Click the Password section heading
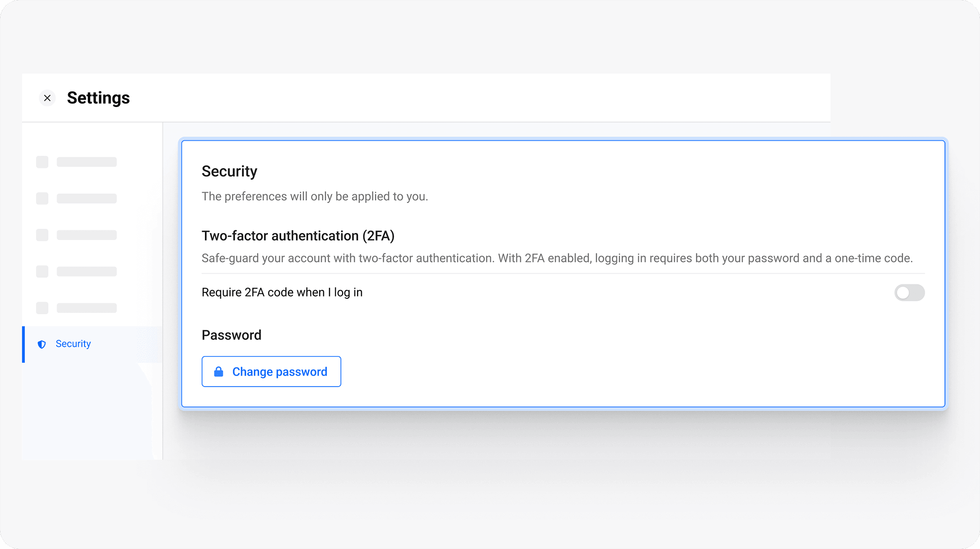The width and height of the screenshot is (980, 549). pyautogui.click(x=231, y=335)
